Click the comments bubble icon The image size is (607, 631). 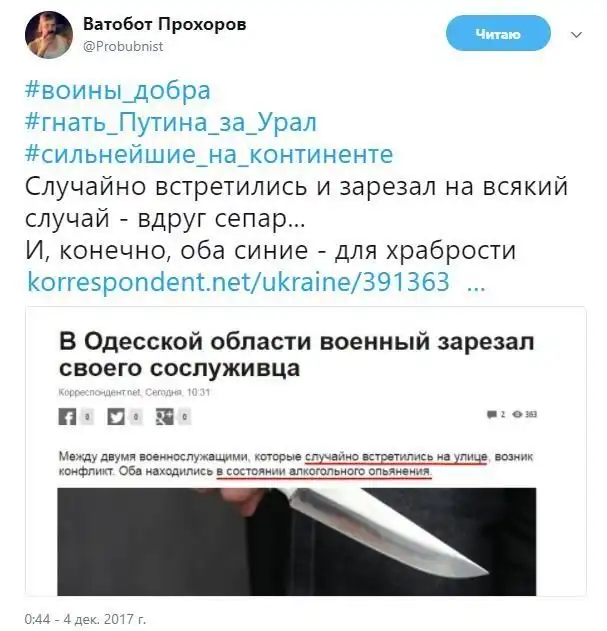[x=492, y=414]
